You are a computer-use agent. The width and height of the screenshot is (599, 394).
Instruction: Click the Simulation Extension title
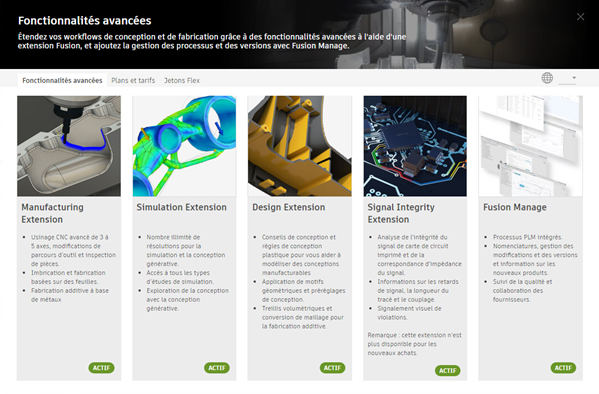click(x=181, y=207)
